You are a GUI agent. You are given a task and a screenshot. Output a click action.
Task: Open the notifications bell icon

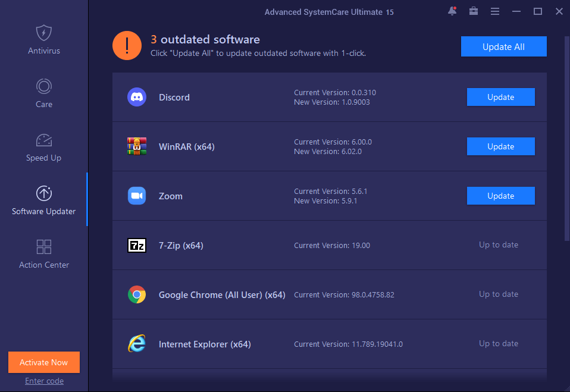(x=452, y=11)
